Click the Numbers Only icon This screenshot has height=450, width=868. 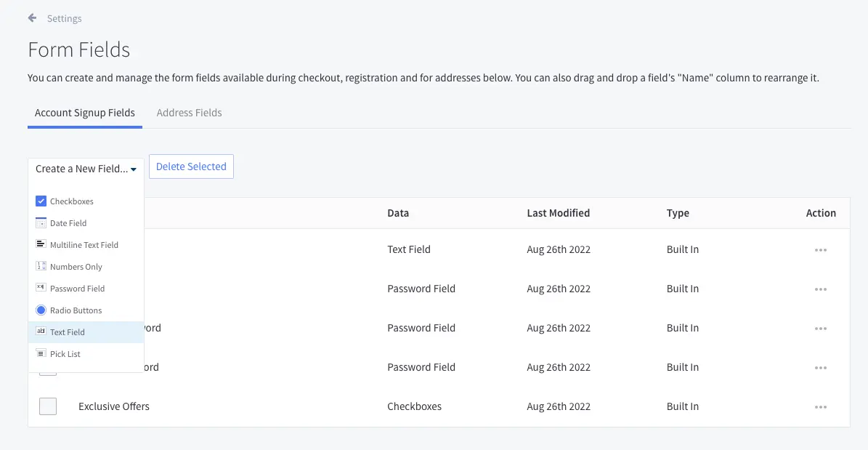[41, 267]
